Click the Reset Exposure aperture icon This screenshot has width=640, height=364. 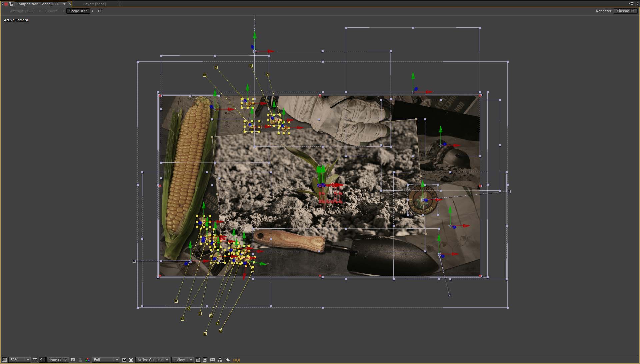click(228, 360)
